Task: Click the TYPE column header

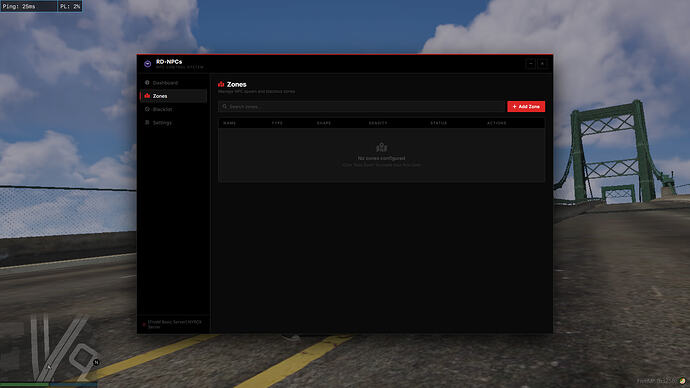Action: tap(277, 123)
